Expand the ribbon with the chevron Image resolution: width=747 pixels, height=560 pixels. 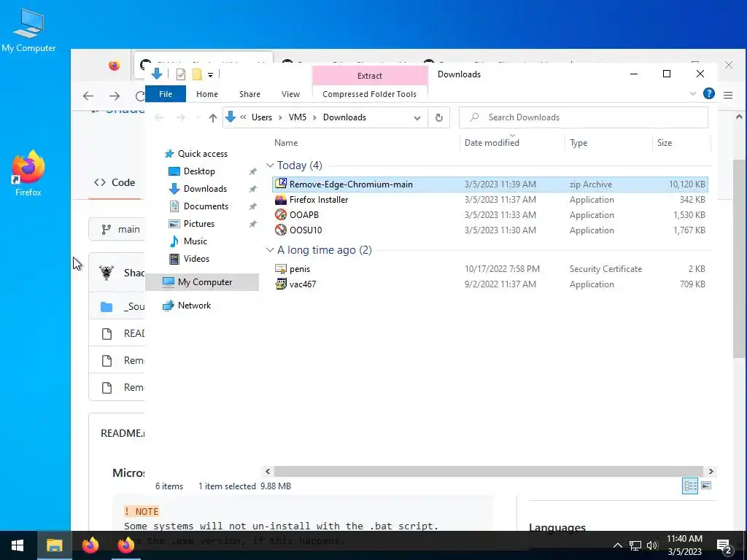[693, 94]
